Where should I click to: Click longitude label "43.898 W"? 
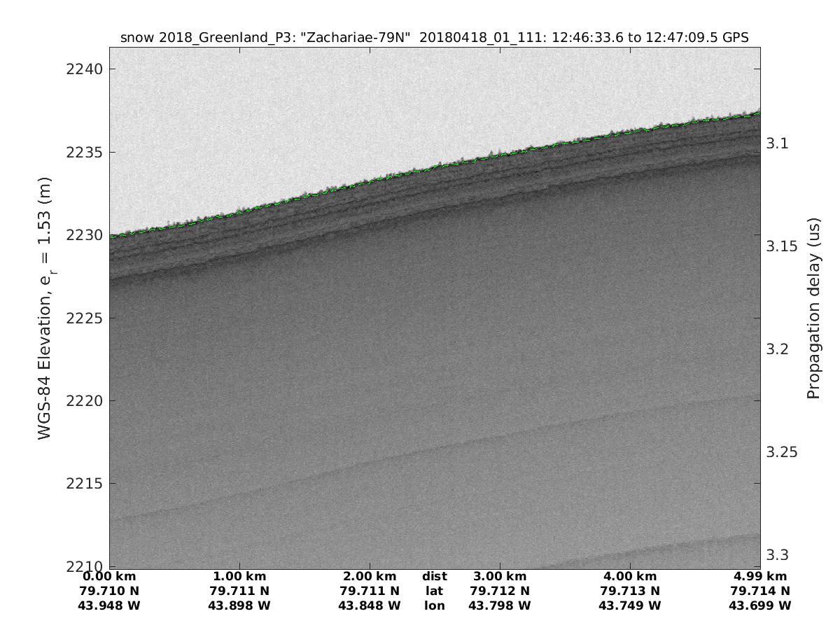[x=239, y=605]
